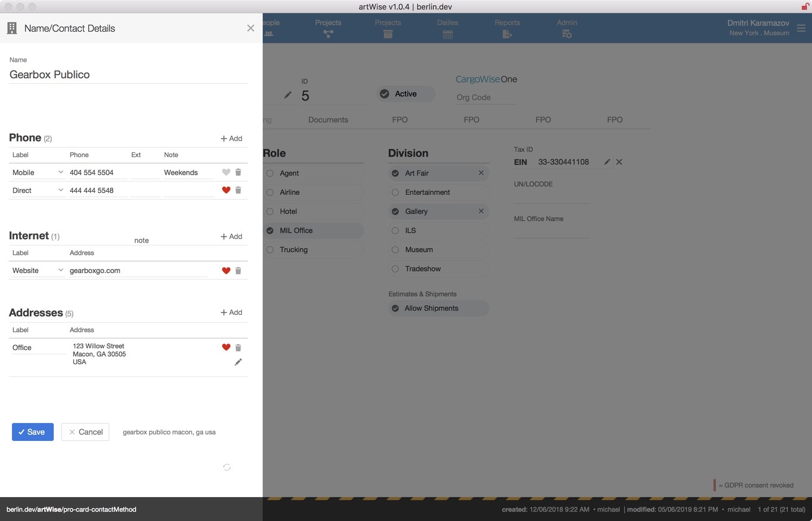This screenshot has width=812, height=521.
Task: Delete the Mobile phone row
Action: pos(238,172)
